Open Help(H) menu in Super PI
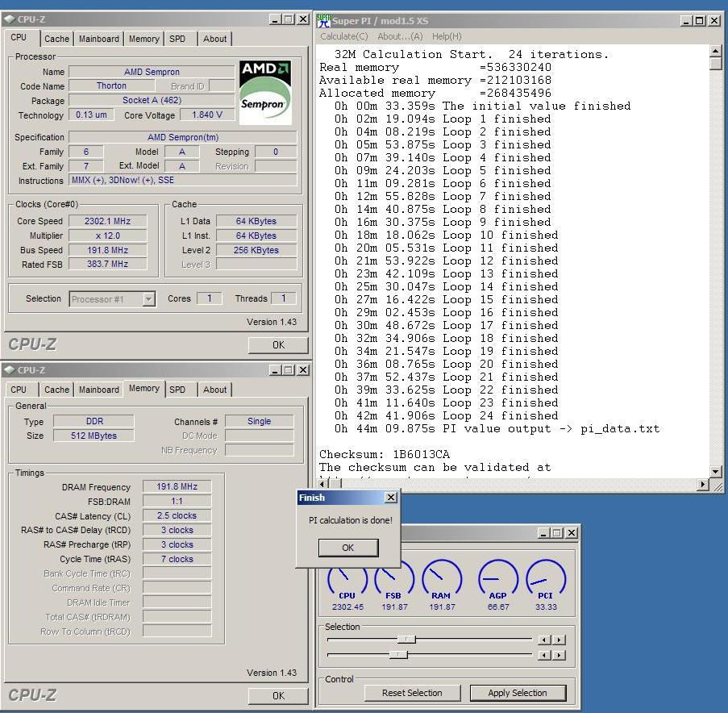Screen dimensions: 728x713 click(x=447, y=36)
